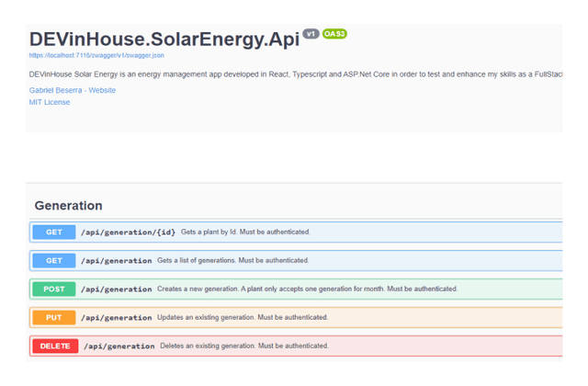Click the OAS3 green badge
588x386 pixels.
[334, 34]
